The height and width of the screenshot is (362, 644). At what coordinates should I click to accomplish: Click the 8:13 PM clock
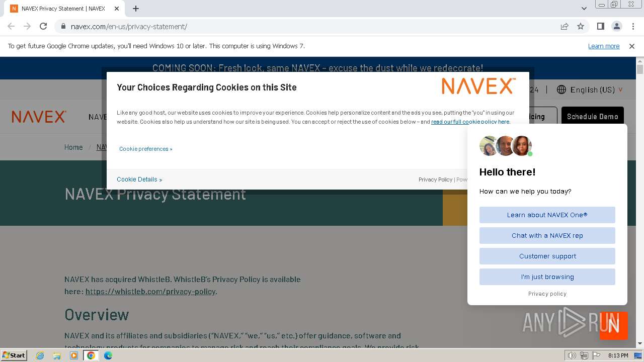pyautogui.click(x=618, y=355)
